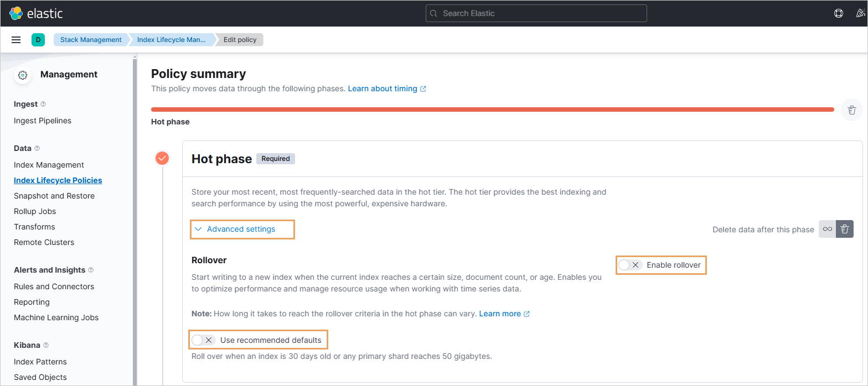The image size is (868, 386).
Task: Click the green D space avatar
Action: click(x=38, y=40)
